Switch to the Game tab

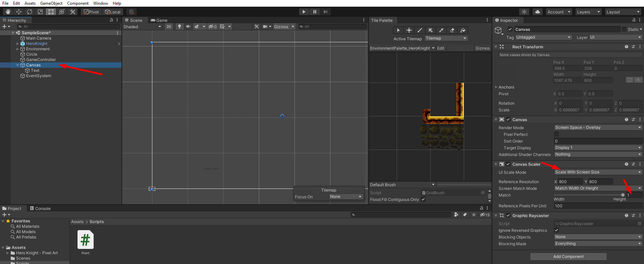(159, 20)
